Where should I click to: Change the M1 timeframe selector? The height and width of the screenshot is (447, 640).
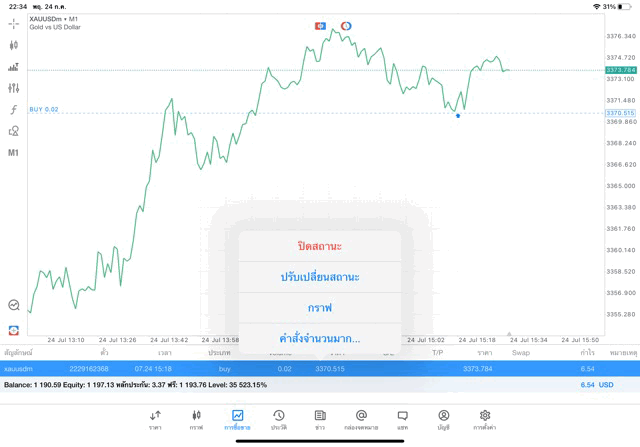[14, 153]
